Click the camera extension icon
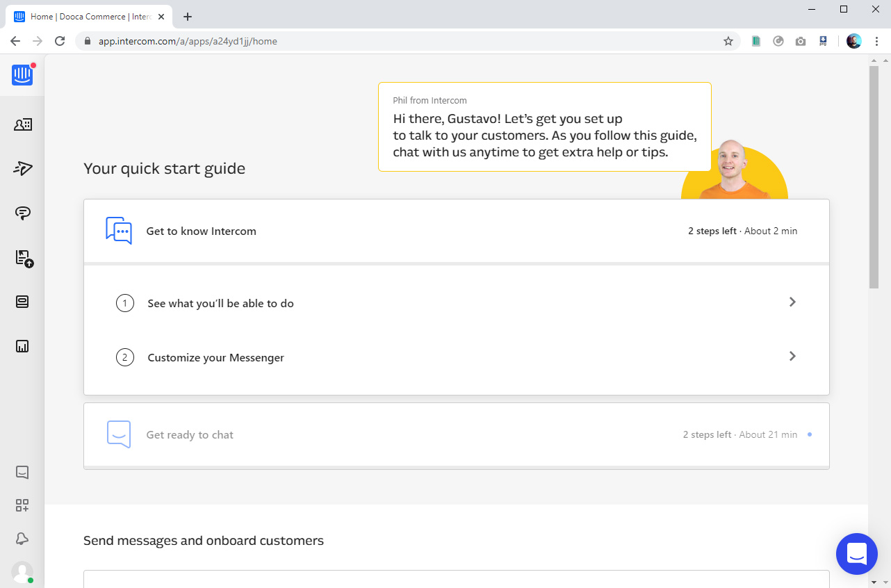891x588 pixels. click(801, 41)
